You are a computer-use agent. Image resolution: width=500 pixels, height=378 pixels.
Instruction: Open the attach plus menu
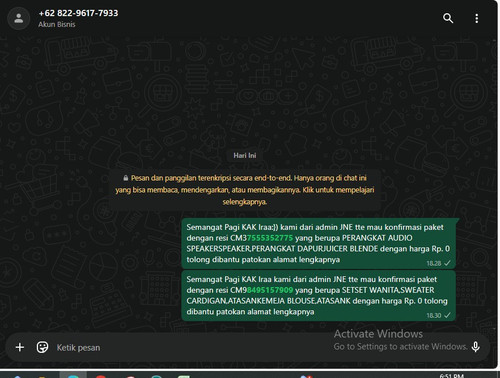pyautogui.click(x=20, y=347)
